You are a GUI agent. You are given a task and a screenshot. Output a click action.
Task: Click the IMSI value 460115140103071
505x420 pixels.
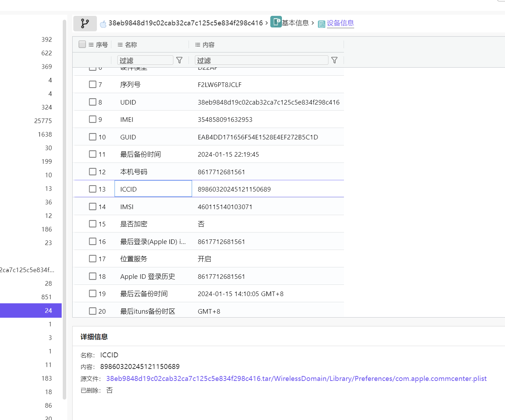[x=225, y=207]
